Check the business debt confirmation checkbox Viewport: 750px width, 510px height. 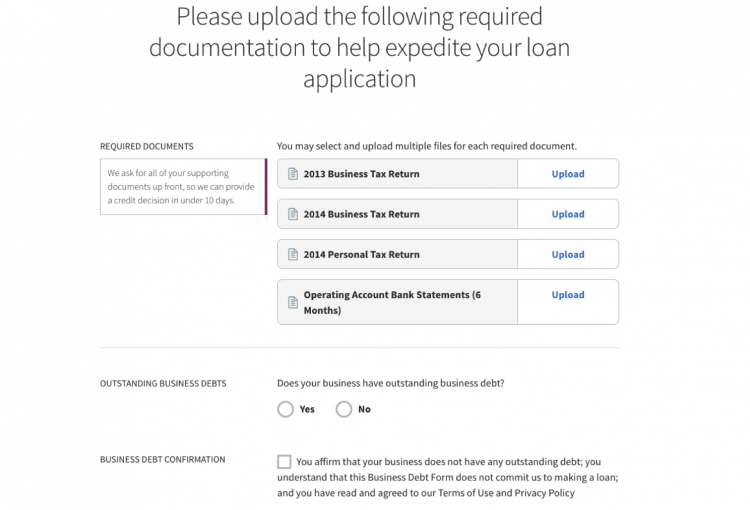coord(284,462)
